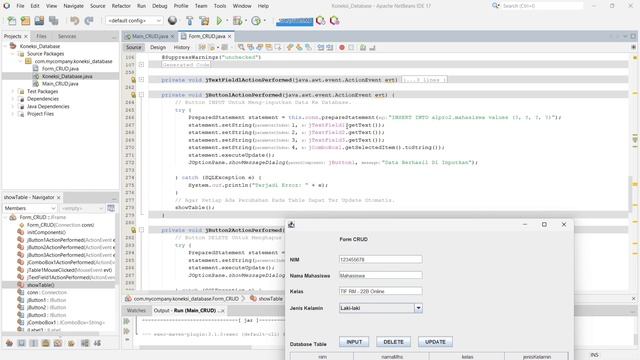Click the filter icon beside Navigator dropdowns
This screenshot has width=640, height=360.
tap(111, 208)
